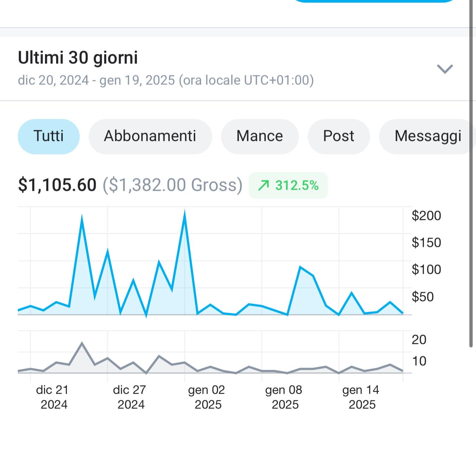Image resolution: width=476 pixels, height=457 pixels.
Task: Switch to the Abbonamenti tab
Action: coord(150,136)
